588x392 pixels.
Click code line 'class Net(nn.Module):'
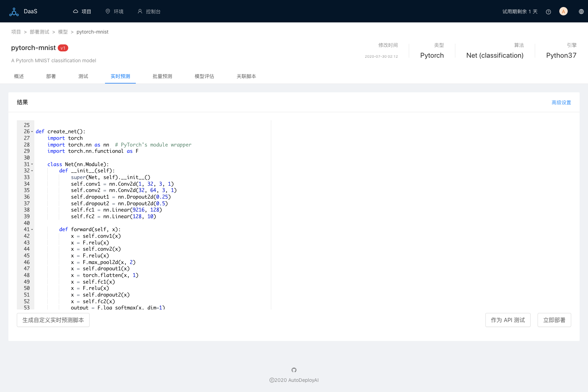pyautogui.click(x=78, y=164)
